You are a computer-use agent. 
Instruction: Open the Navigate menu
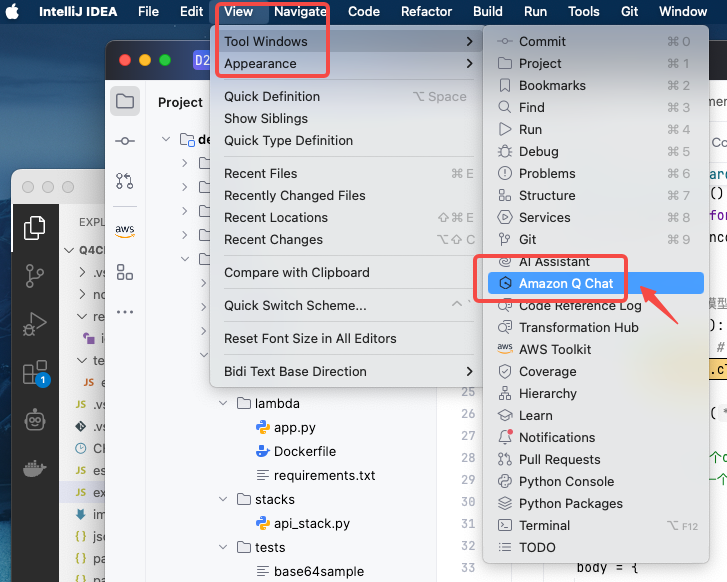(x=300, y=12)
